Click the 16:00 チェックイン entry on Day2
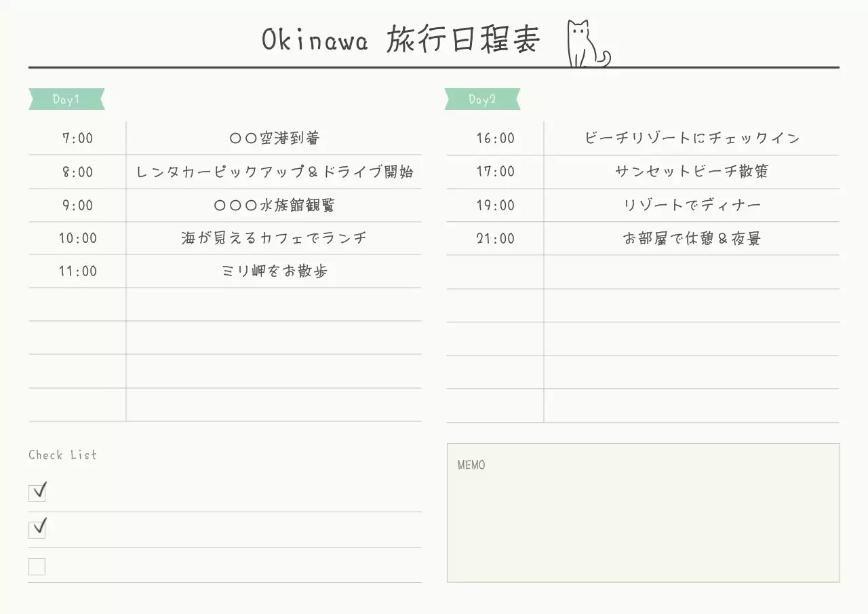Screen dimensions: 868x614 tap(691, 138)
